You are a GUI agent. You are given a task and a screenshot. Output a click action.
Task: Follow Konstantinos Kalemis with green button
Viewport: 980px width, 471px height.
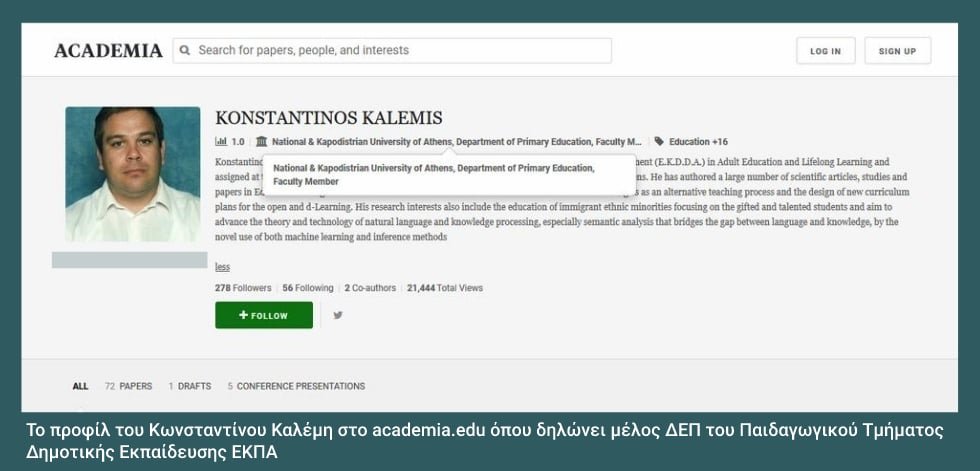click(x=264, y=315)
